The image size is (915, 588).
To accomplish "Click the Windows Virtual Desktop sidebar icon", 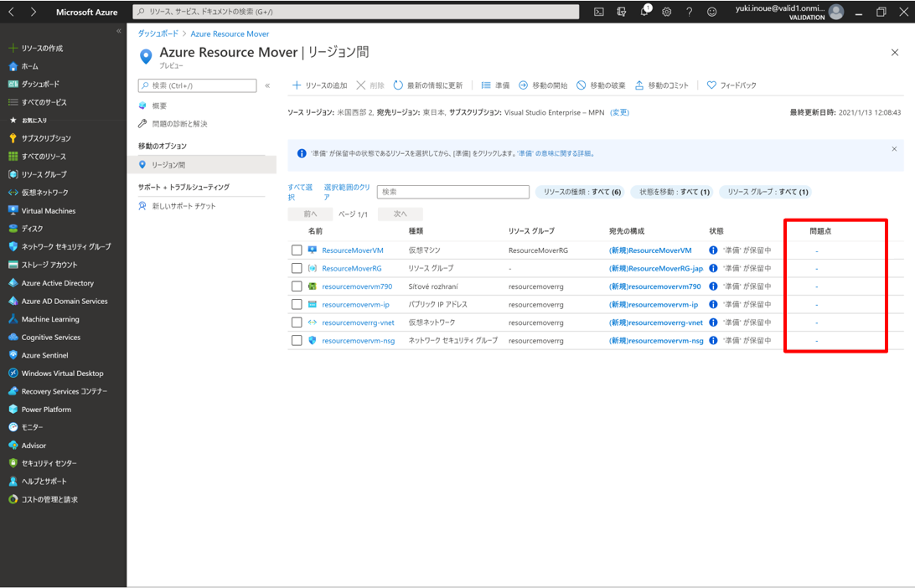I will 13,373.
